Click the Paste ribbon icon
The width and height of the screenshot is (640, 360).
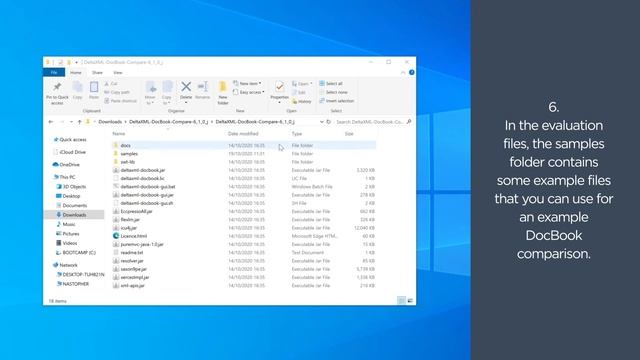coord(94,87)
